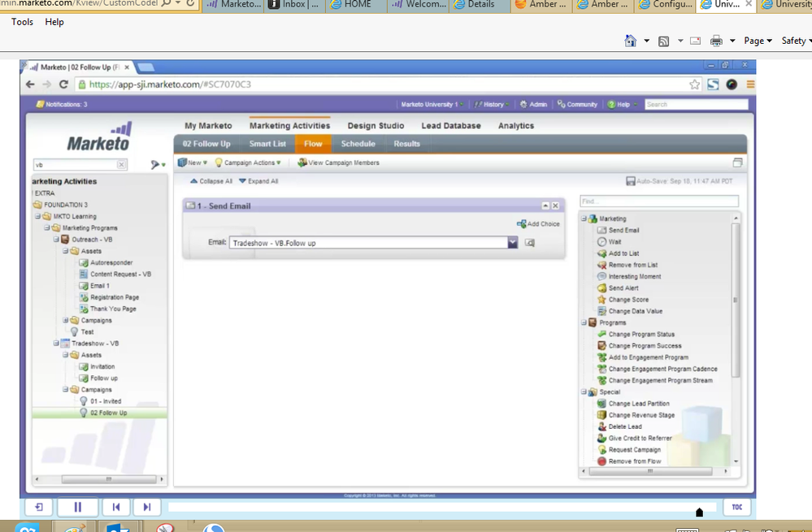The width and height of the screenshot is (812, 532).
Task: Collapse the Programs palette group
Action: coord(584,323)
